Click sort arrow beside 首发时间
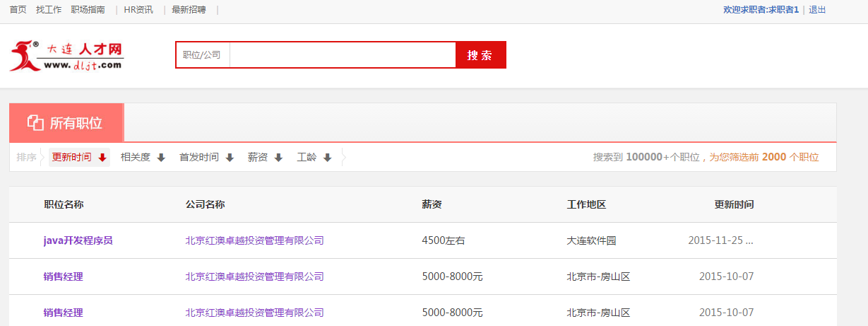Viewport: 868px width, 326px height. pos(230,158)
